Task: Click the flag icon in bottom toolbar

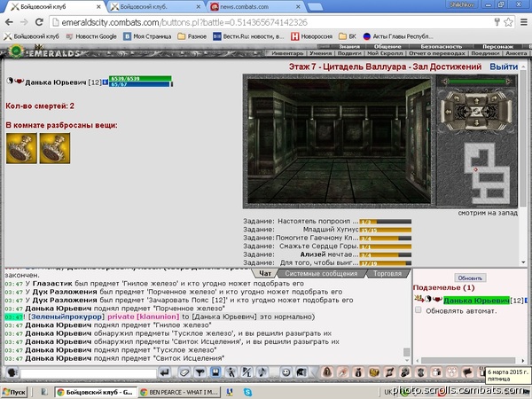Action: pos(467,372)
